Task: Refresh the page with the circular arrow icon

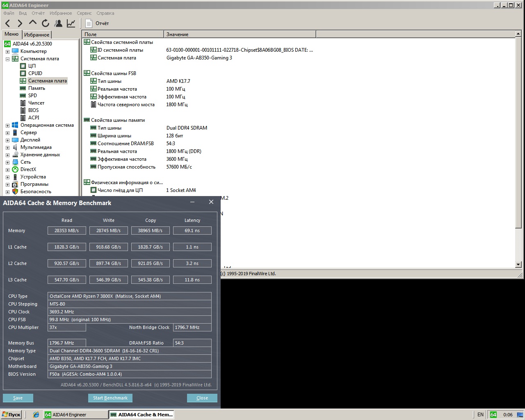Action: (46, 23)
